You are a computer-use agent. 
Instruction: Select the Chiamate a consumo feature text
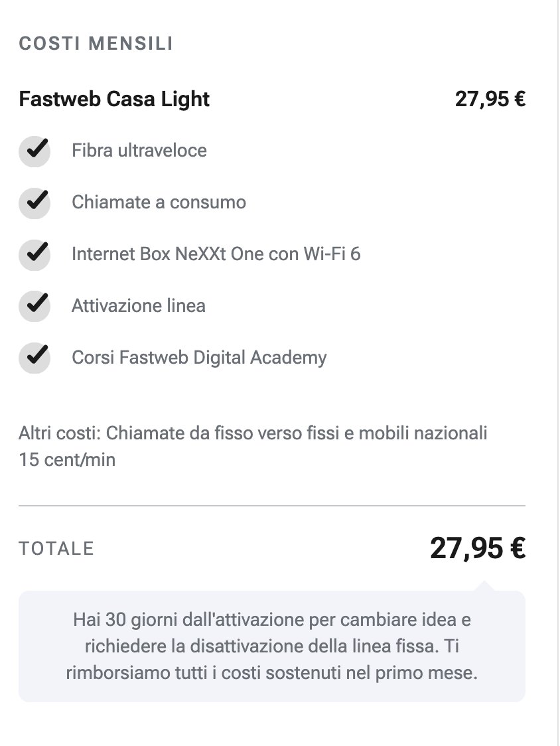[x=159, y=202]
